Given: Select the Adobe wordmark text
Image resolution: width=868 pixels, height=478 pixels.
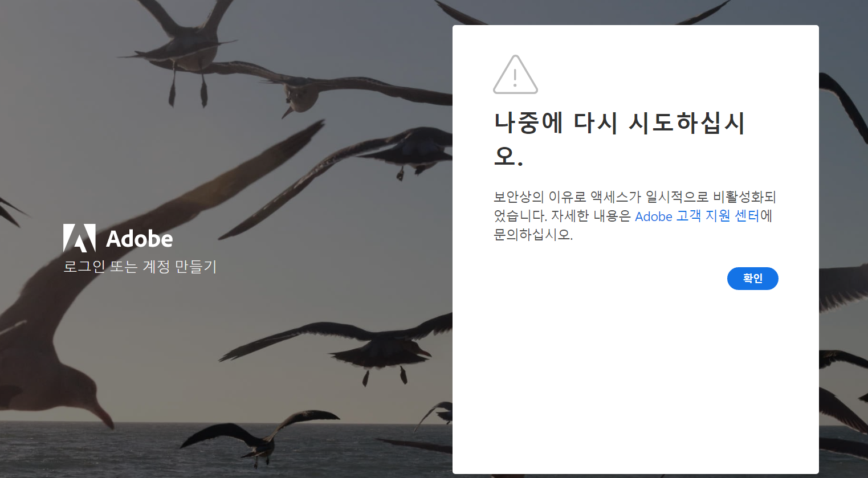Looking at the screenshot, I should (x=139, y=239).
